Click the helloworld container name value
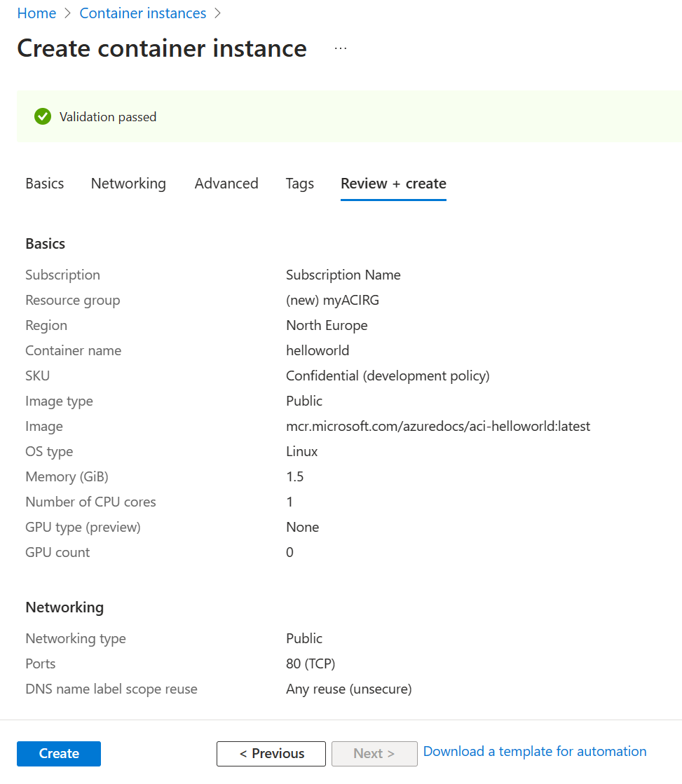Viewport: 682px width, 784px height. pyautogui.click(x=318, y=350)
